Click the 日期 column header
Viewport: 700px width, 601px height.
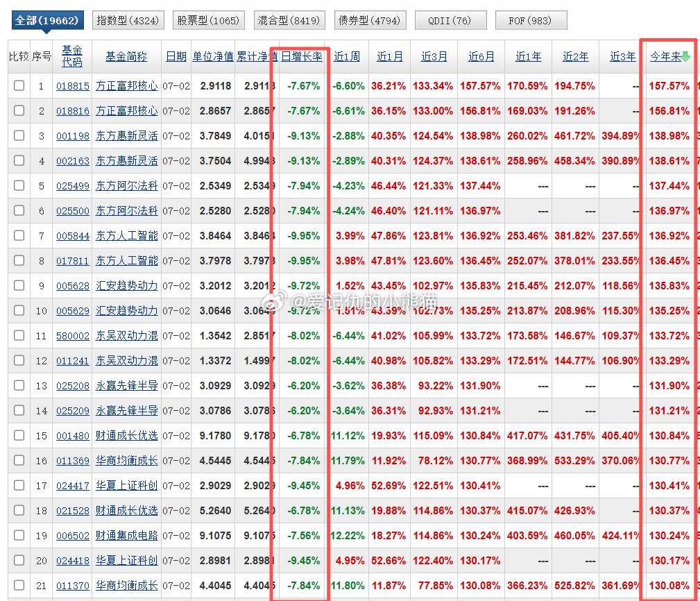pos(176,57)
